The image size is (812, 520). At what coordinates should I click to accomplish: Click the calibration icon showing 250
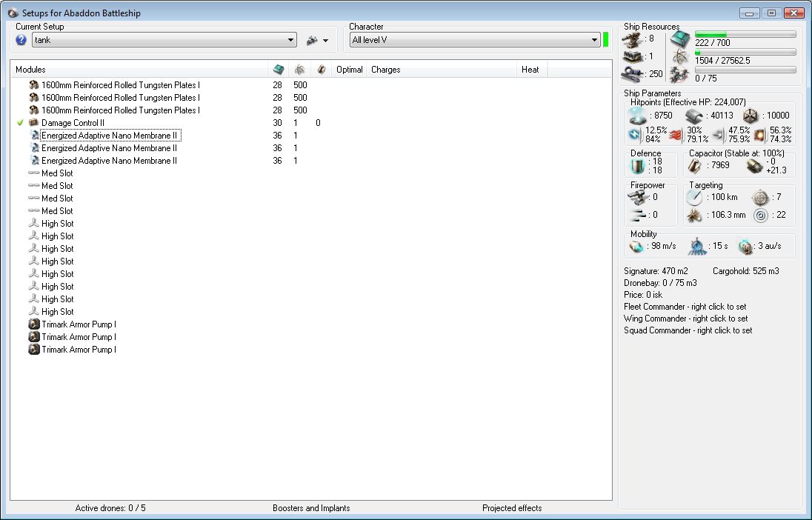(633, 74)
